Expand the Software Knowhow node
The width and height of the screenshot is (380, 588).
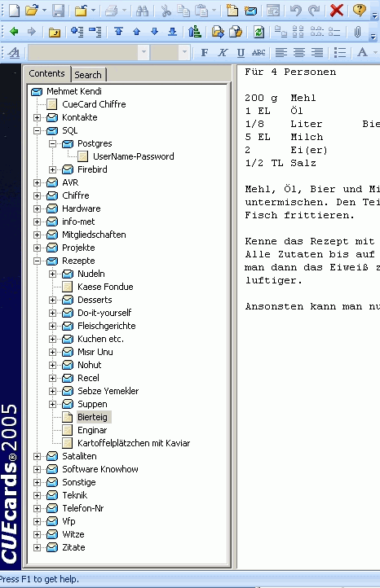[x=38, y=469]
